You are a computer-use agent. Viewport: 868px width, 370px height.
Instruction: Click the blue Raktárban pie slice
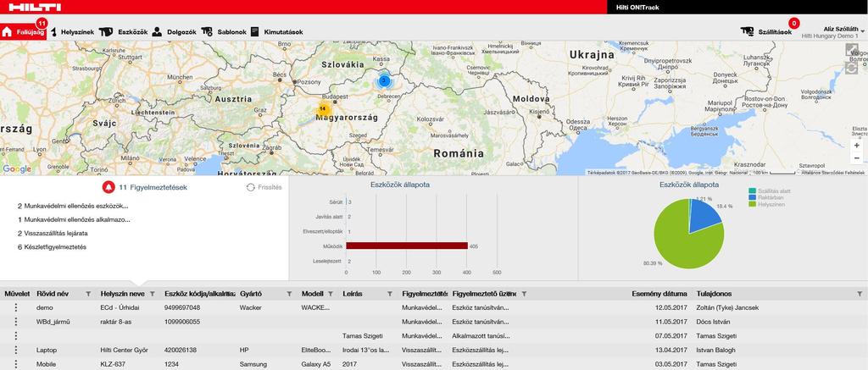coord(704,217)
